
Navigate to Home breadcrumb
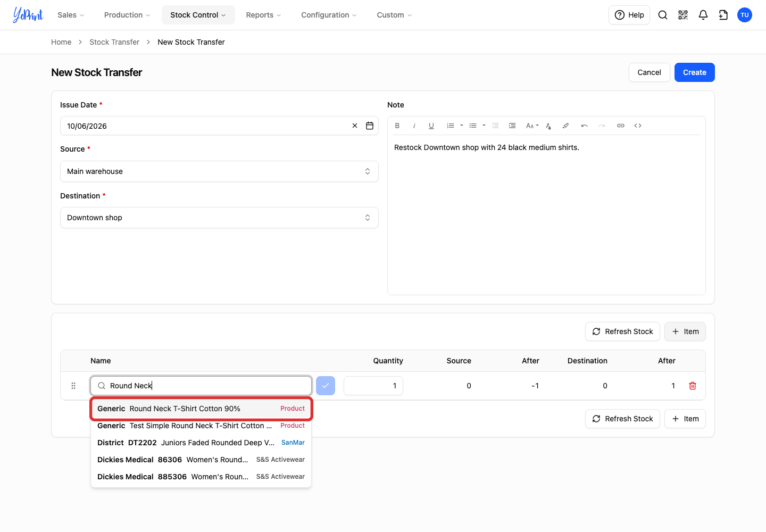coord(61,42)
